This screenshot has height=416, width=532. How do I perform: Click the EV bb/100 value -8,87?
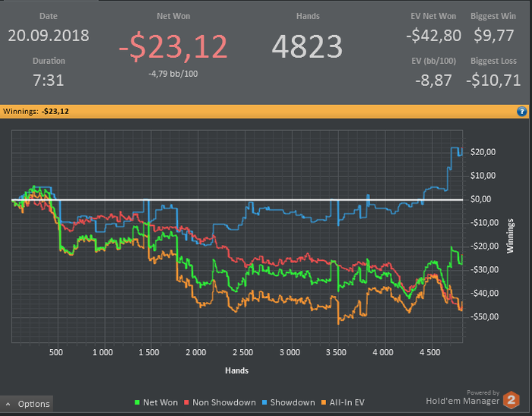point(434,81)
